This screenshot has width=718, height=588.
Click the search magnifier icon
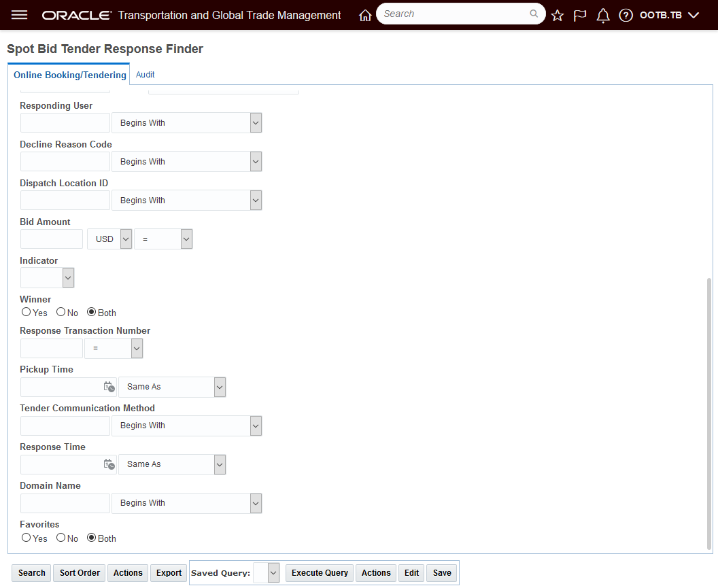point(534,14)
